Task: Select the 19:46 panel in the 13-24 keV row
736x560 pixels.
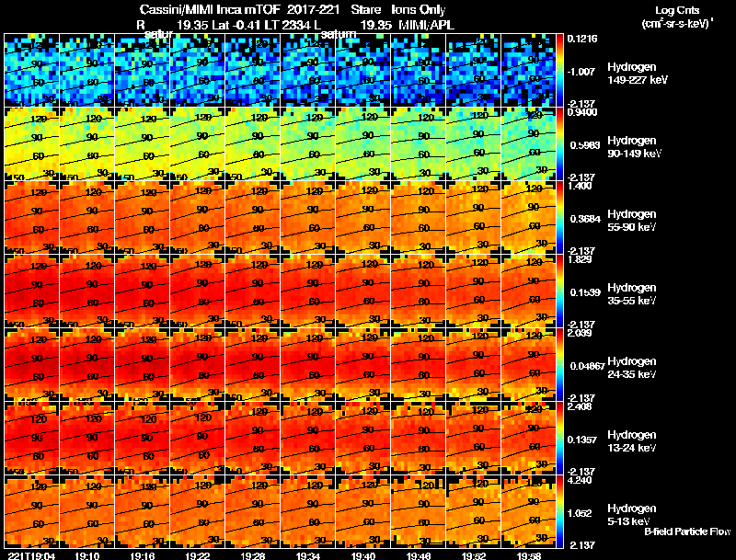Action: tap(419, 438)
